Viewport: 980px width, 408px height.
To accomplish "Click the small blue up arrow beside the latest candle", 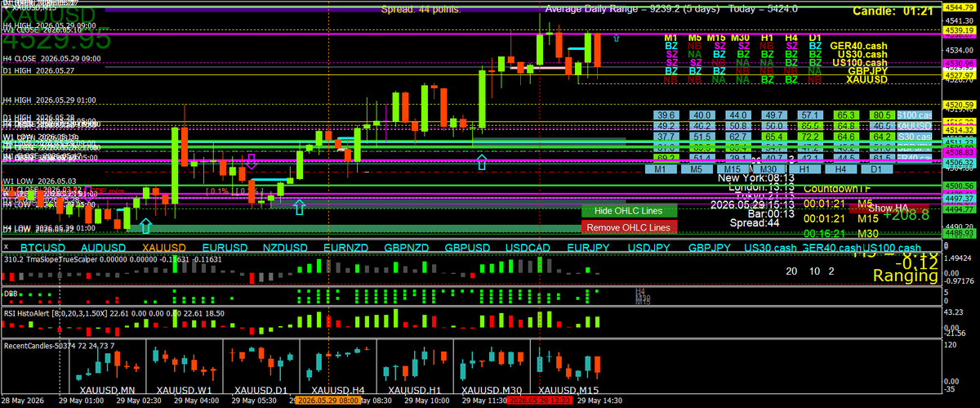I will pyautogui.click(x=616, y=38).
